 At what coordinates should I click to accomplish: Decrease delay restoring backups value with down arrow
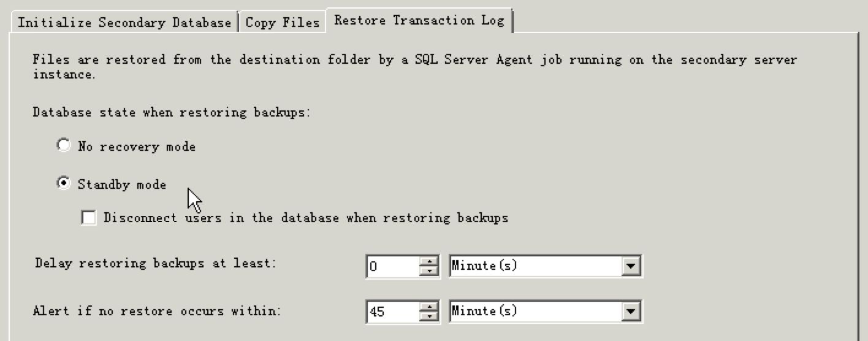(430, 271)
